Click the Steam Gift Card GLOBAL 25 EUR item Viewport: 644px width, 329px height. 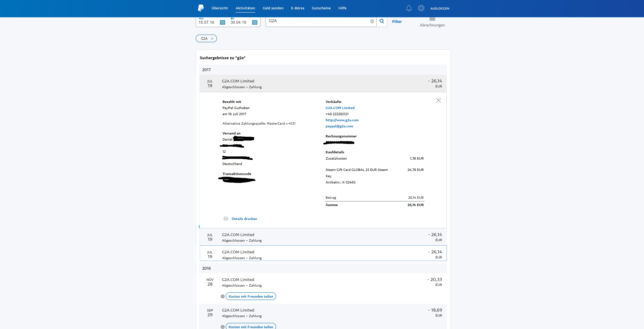357,173
